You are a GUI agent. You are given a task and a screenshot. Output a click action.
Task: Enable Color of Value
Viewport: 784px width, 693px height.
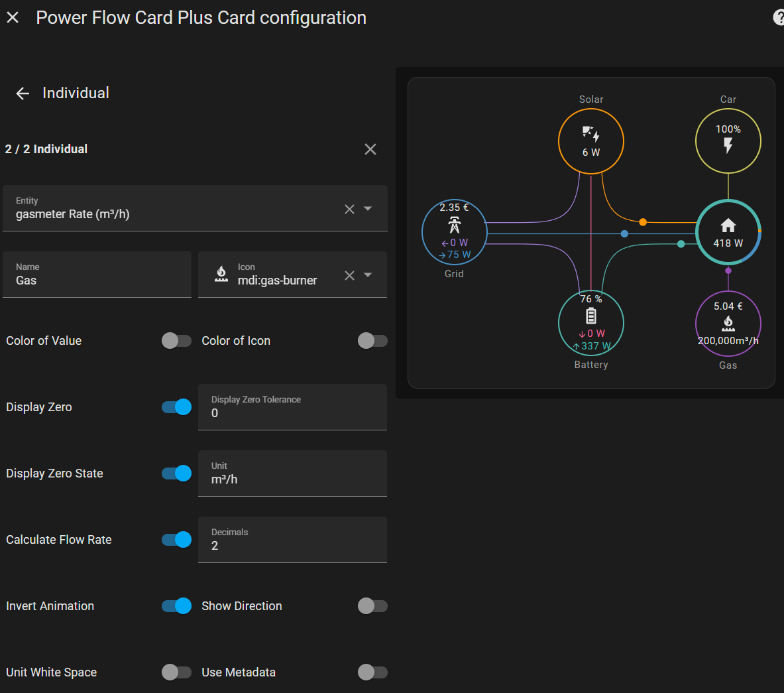click(176, 340)
